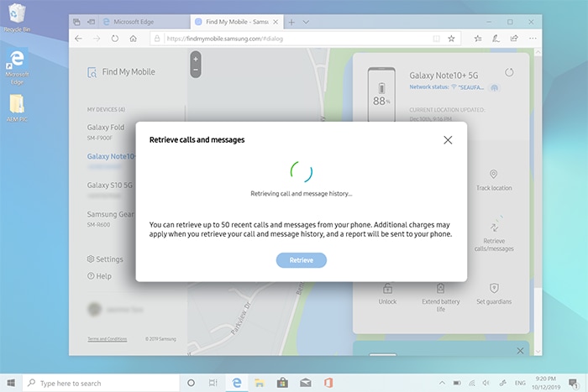The height and width of the screenshot is (392, 588).
Task: Open Find My Mobile Settings
Action: (105, 259)
